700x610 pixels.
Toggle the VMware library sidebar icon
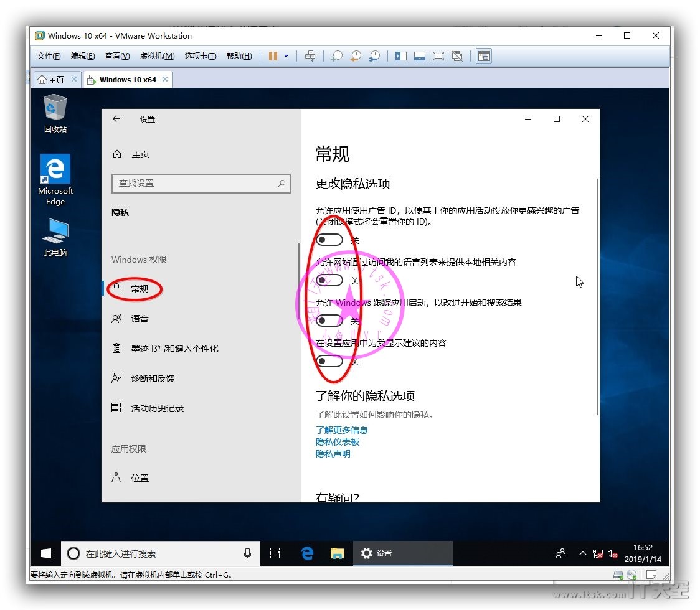401,56
